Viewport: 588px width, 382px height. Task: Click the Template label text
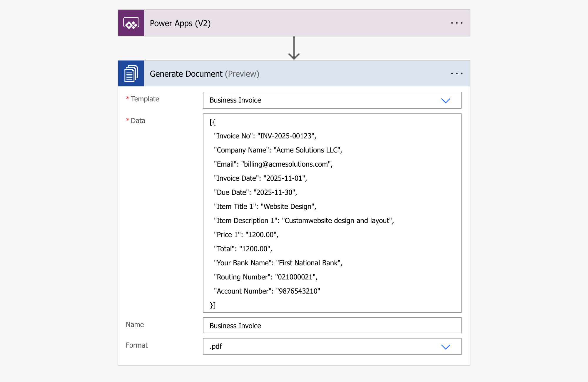click(145, 99)
